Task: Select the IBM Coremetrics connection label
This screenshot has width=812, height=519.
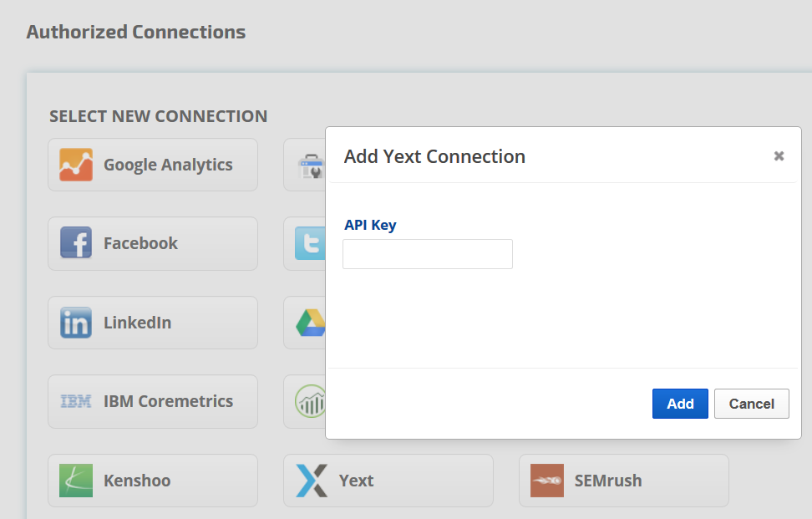Action: pyautogui.click(x=168, y=401)
